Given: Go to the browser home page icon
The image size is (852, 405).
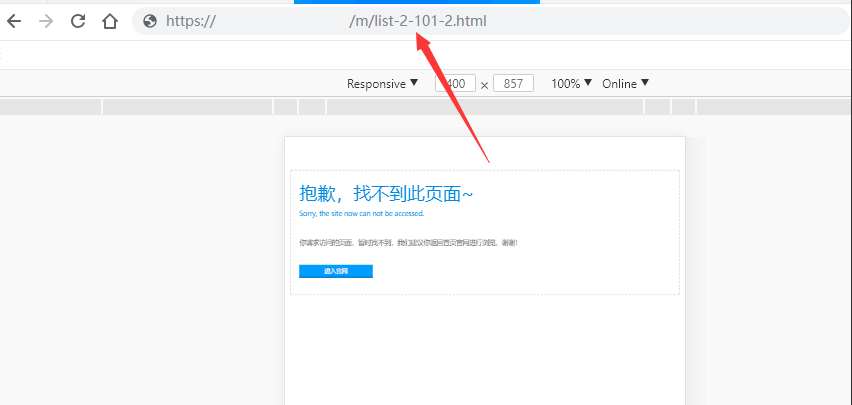Looking at the screenshot, I should tap(110, 21).
